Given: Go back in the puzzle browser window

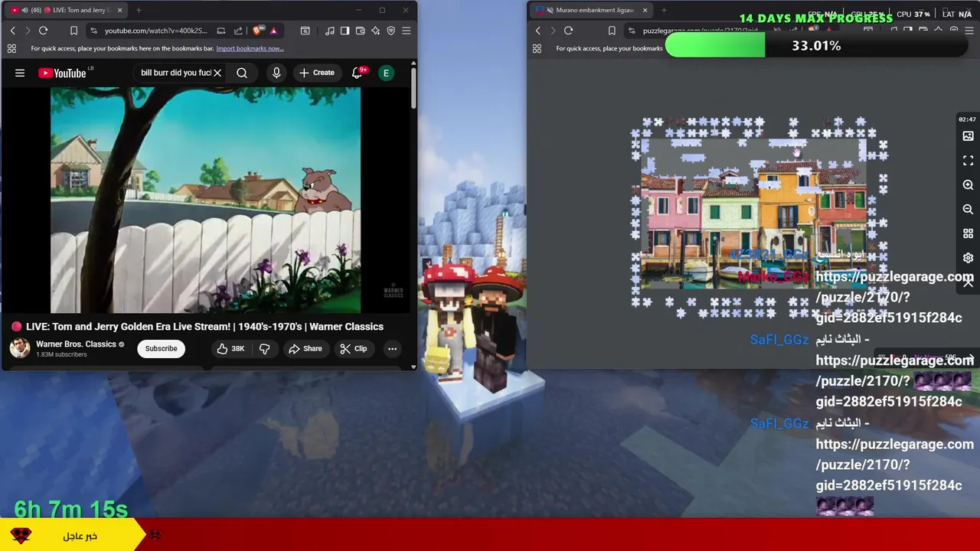Looking at the screenshot, I should coord(537,31).
